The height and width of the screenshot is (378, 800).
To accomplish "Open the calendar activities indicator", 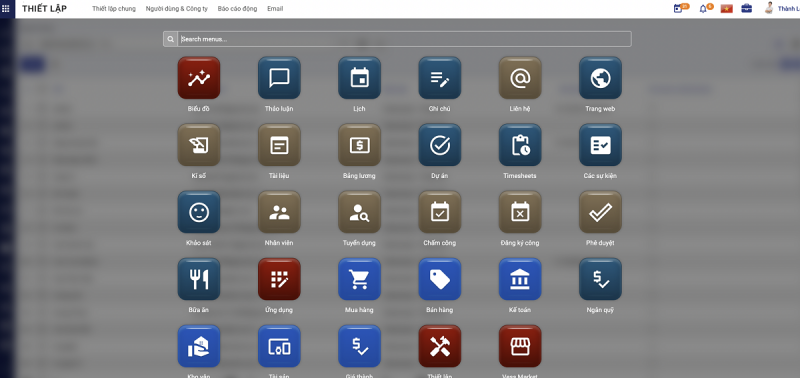I will click(681, 8).
